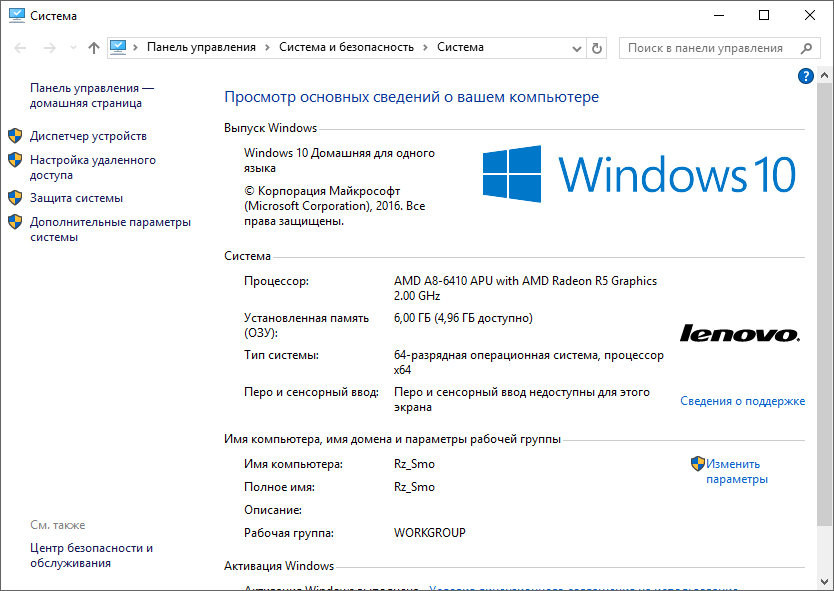Click the vertical scrollbar thumb

(824, 306)
